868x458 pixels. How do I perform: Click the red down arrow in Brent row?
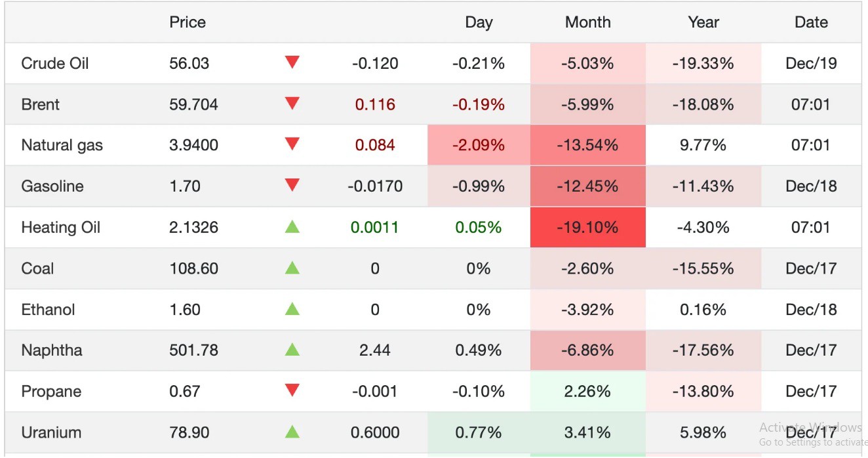292,104
